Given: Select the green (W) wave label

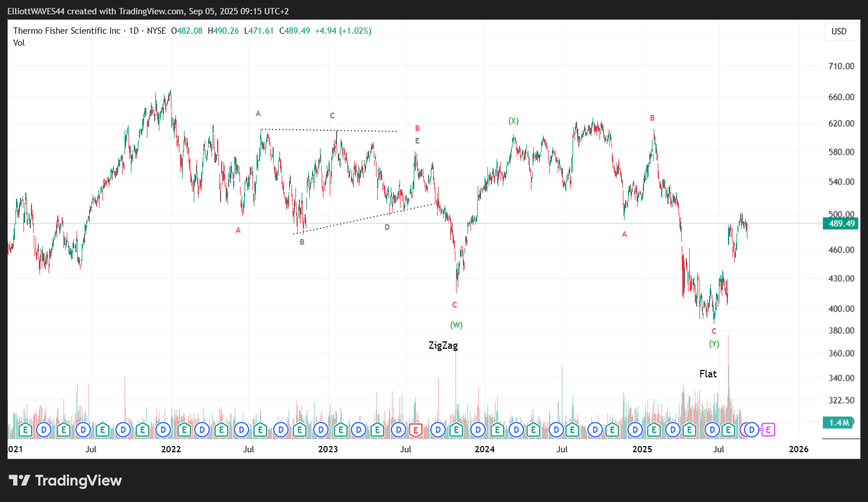Looking at the screenshot, I should (x=456, y=325).
